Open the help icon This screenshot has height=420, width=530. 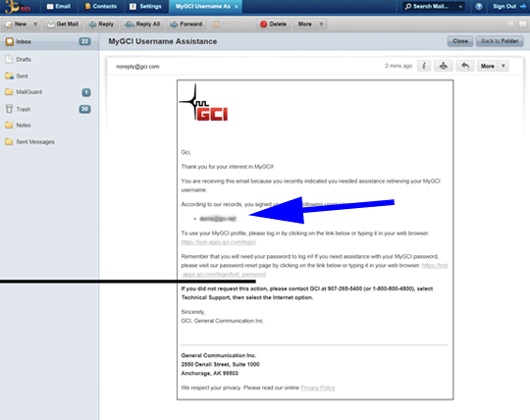click(479, 7)
